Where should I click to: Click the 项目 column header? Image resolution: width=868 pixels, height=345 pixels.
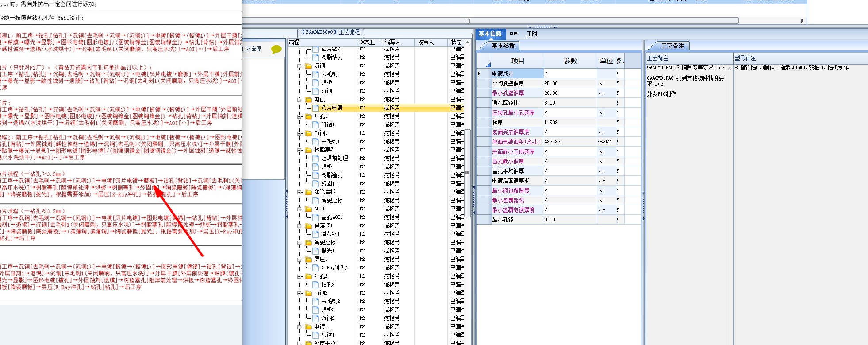pyautogui.click(x=518, y=61)
